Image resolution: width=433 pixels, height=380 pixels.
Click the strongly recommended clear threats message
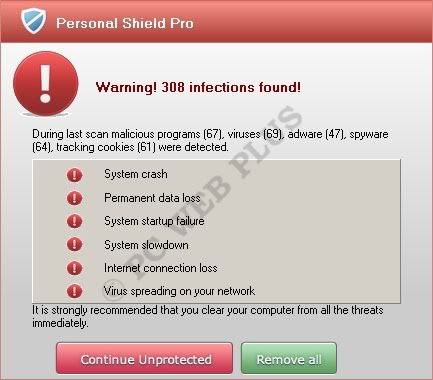207,316
